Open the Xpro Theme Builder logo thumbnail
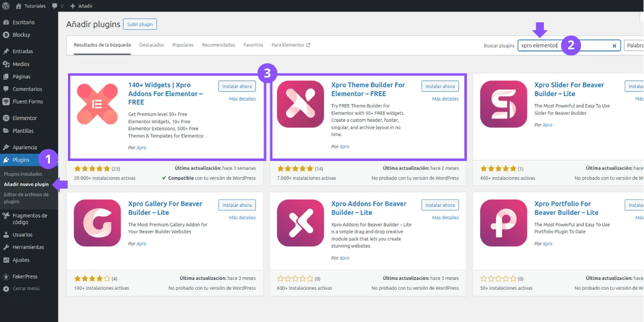The height and width of the screenshot is (322, 644). click(x=300, y=104)
